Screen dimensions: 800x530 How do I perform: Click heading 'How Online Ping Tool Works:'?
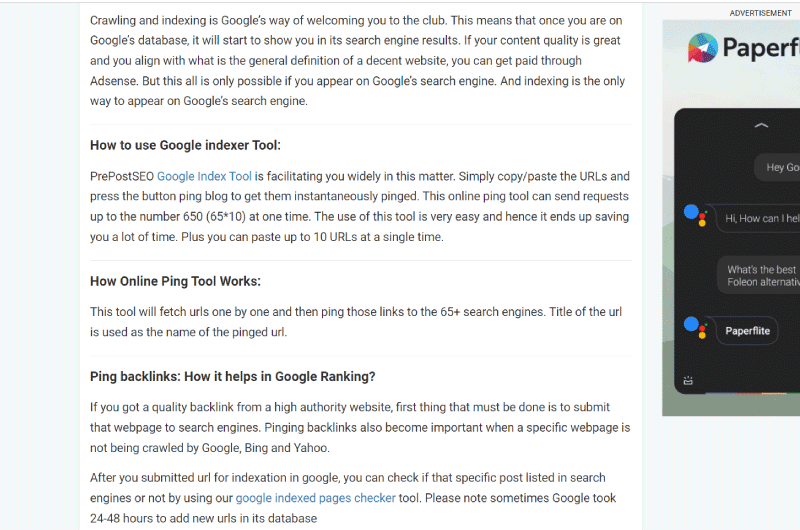tap(176, 282)
